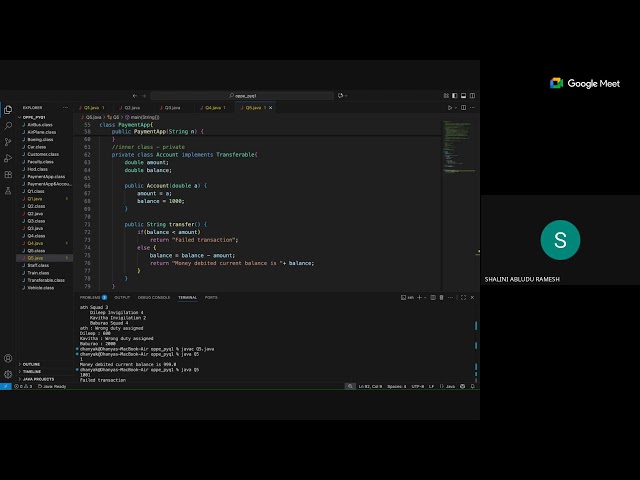Switch to the PROBLEMS panel tab
Viewport: 640px width, 480px height.
point(91,297)
